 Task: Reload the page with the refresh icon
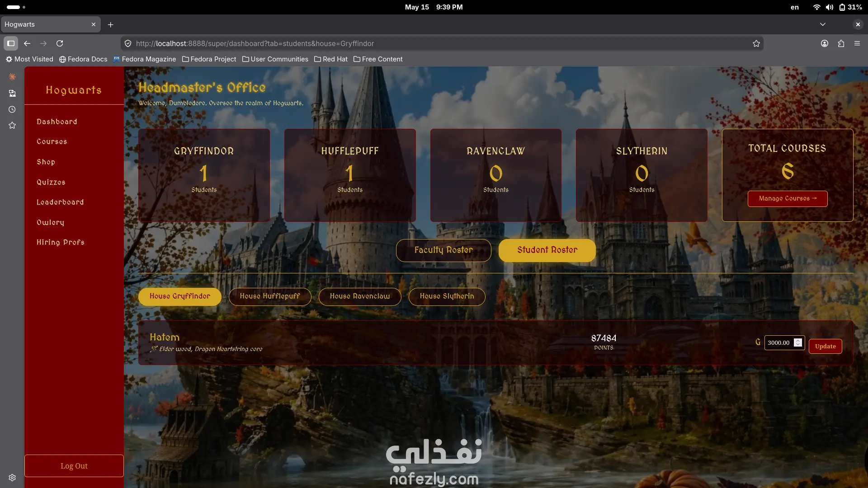[x=60, y=43]
